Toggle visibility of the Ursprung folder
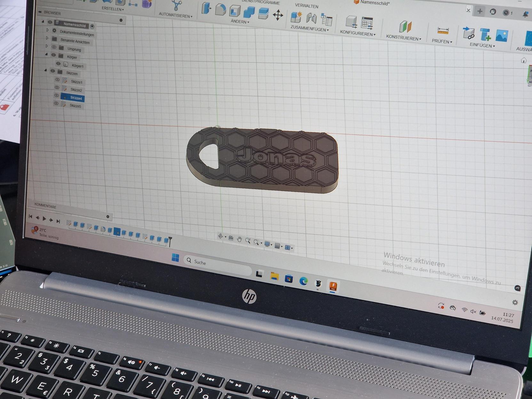 point(54,47)
